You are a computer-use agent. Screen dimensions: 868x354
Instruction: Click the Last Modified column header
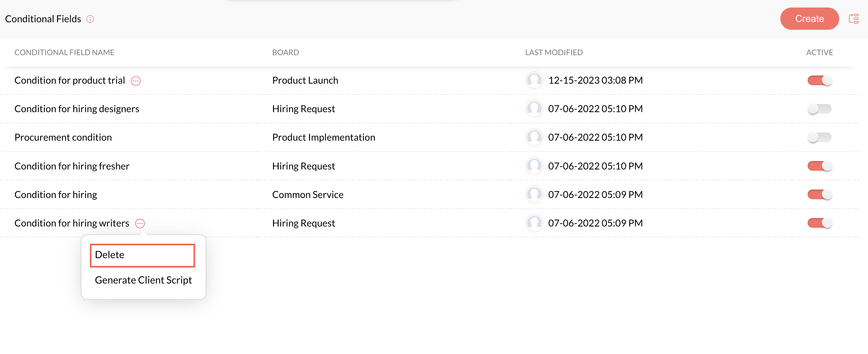point(554,52)
